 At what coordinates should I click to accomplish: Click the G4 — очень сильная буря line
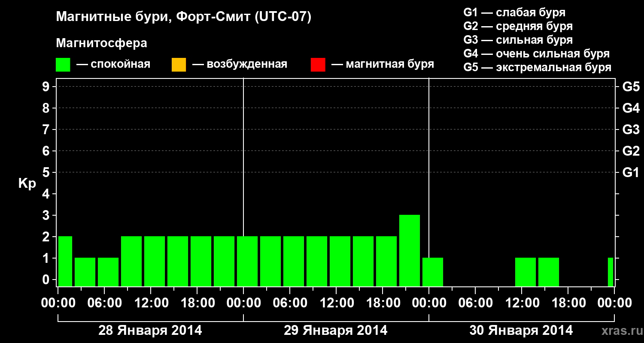[x=537, y=54]
